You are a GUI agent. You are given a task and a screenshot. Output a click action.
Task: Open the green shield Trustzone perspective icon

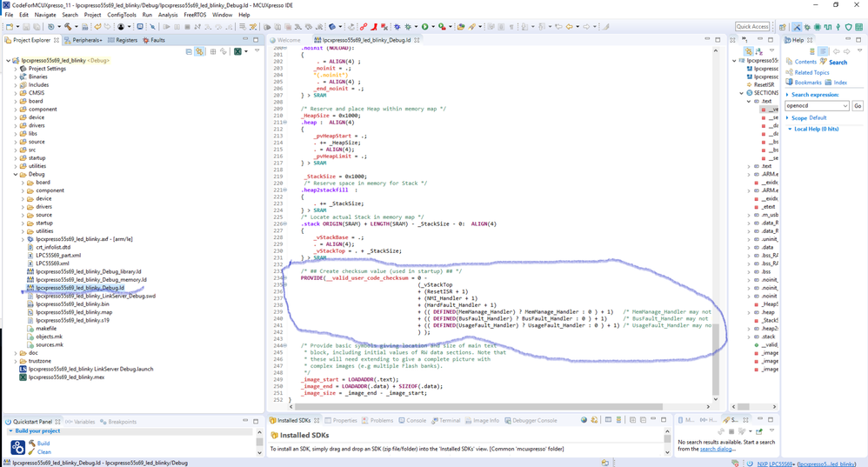click(848, 27)
